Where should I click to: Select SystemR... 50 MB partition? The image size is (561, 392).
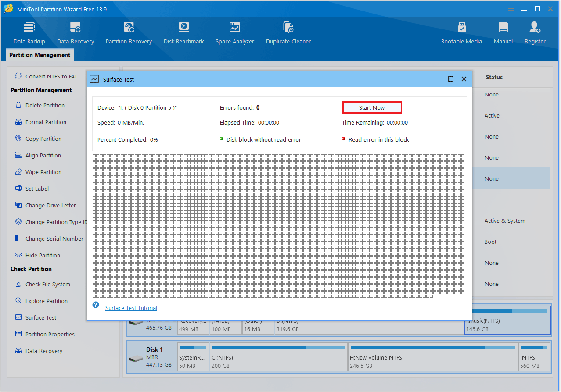coord(194,357)
